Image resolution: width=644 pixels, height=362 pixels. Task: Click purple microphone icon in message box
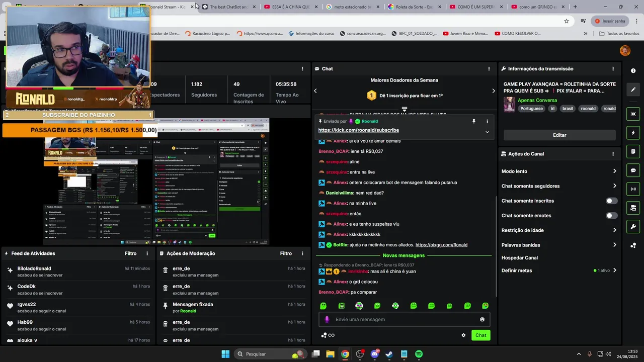[x=327, y=319]
